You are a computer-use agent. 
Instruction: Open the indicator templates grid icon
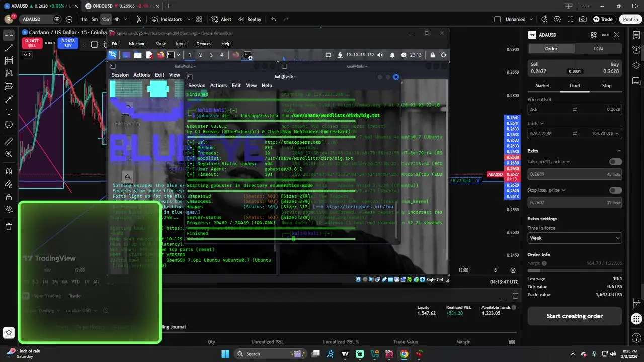[x=199, y=19]
